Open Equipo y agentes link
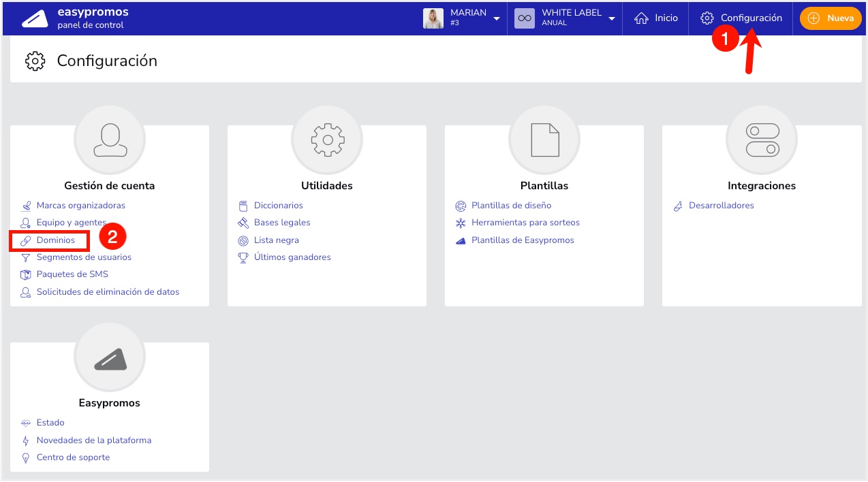868x482 pixels. (72, 223)
